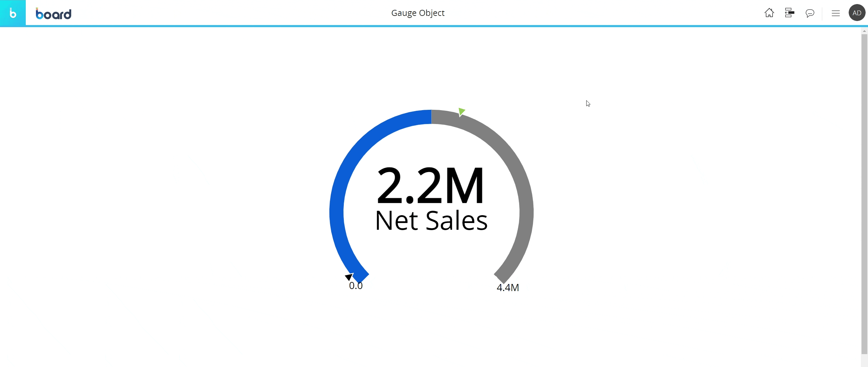Image resolution: width=868 pixels, height=367 pixels.
Task: Click the Gauge Object screen title
Action: pyautogui.click(x=418, y=13)
